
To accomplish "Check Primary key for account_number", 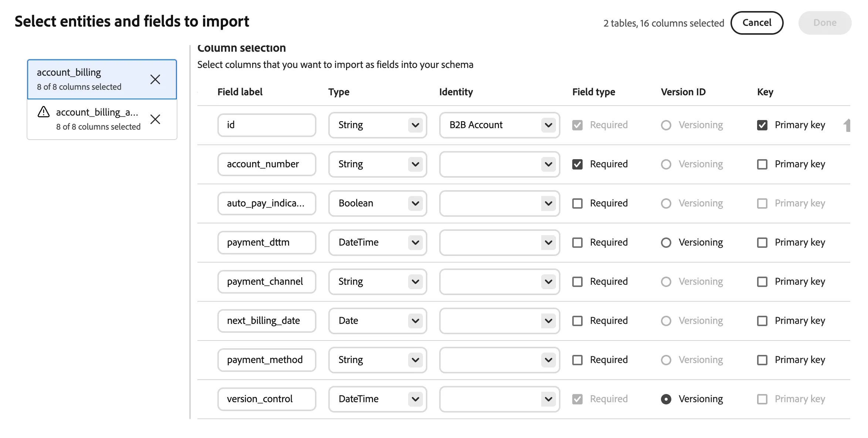I will (762, 164).
